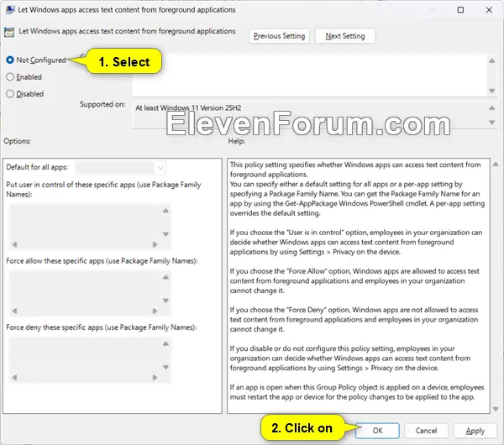Close the policy dialog window
This screenshot has height=445, width=504.
489,10
